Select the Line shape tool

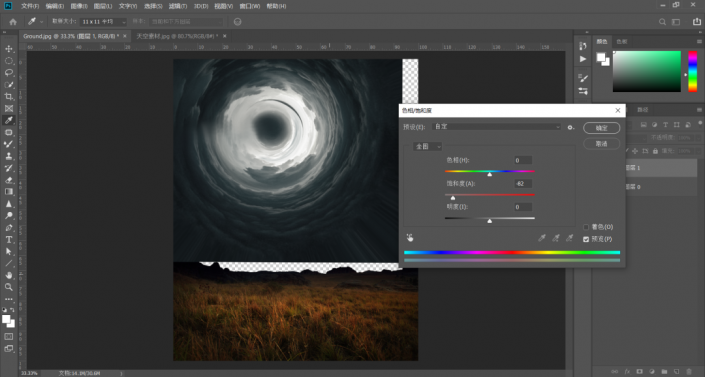click(x=9, y=263)
